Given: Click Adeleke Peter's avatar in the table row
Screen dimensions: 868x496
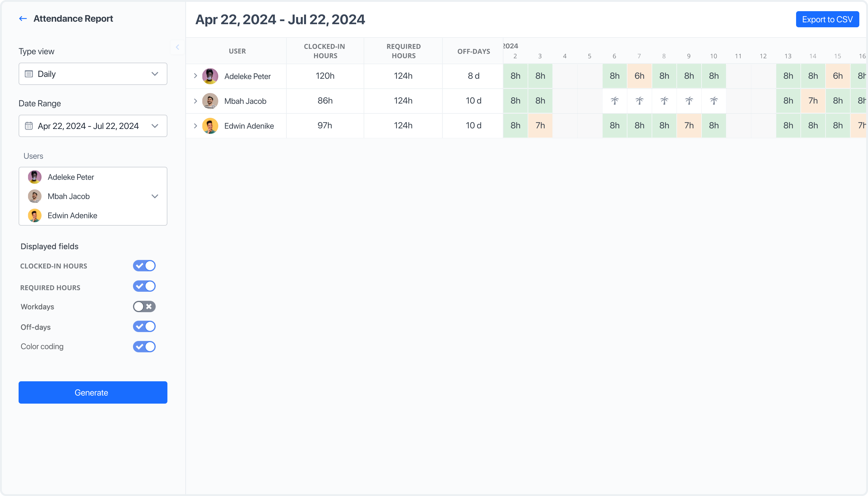Looking at the screenshot, I should [210, 76].
